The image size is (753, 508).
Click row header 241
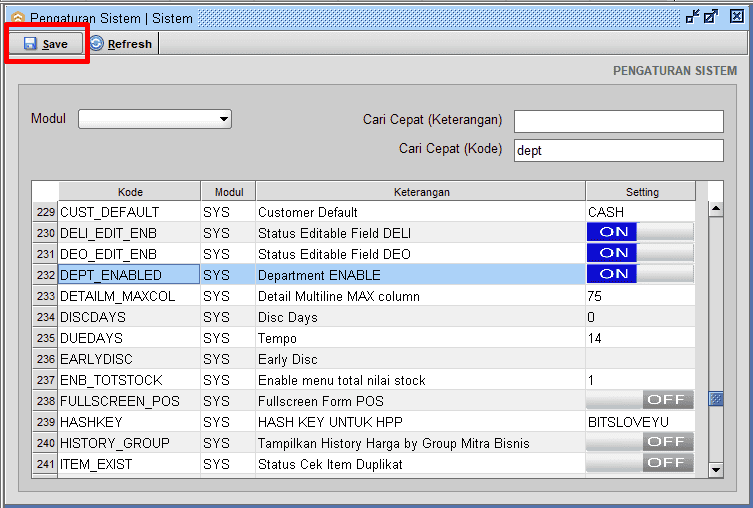click(x=46, y=464)
